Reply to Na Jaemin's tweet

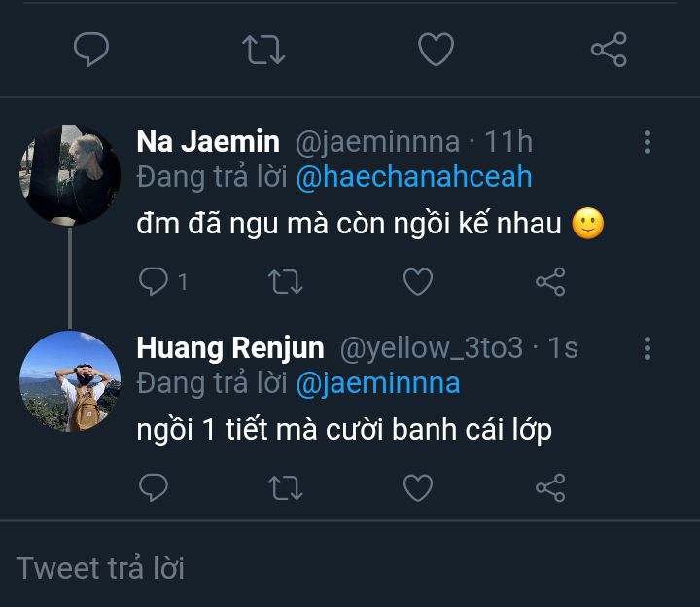(154, 282)
